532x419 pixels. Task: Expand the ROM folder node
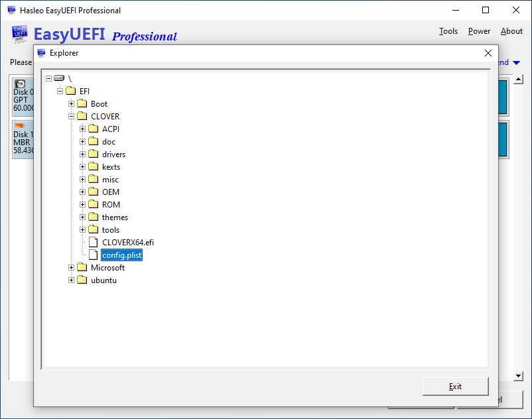(82, 204)
